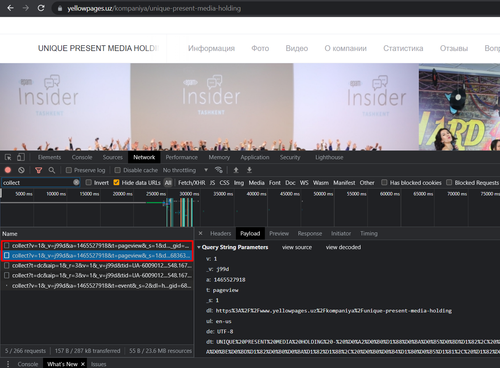Stop recording with the red record icon

8,170
